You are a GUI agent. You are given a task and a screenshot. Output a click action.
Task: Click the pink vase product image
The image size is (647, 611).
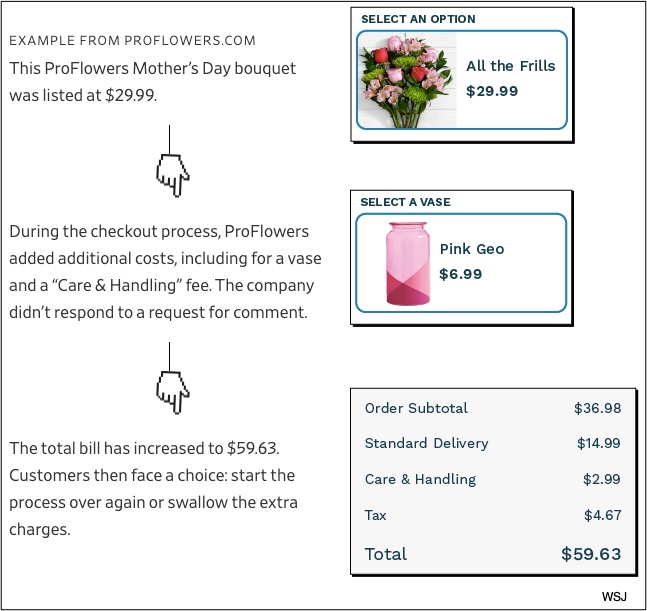(408, 264)
